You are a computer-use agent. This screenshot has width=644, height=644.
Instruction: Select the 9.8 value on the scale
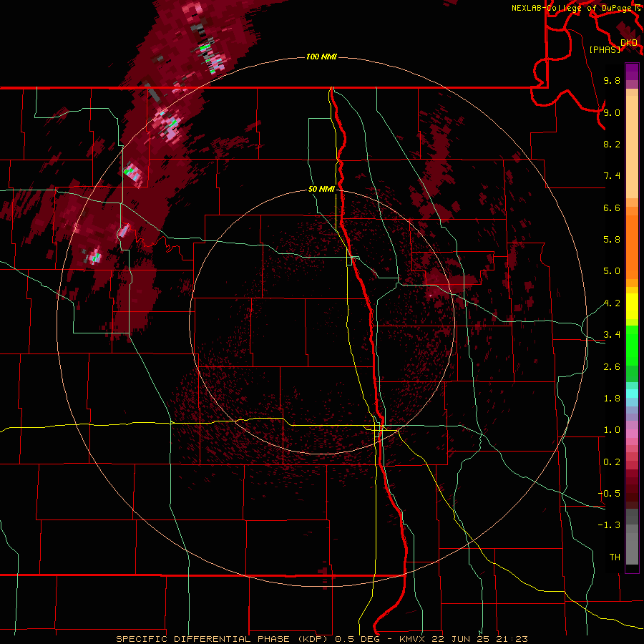pos(612,80)
